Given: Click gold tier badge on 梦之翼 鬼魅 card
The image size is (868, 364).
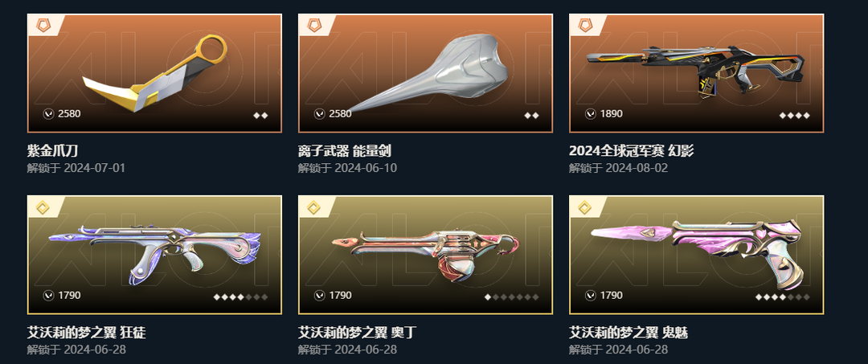Looking at the screenshot, I should tap(584, 207).
